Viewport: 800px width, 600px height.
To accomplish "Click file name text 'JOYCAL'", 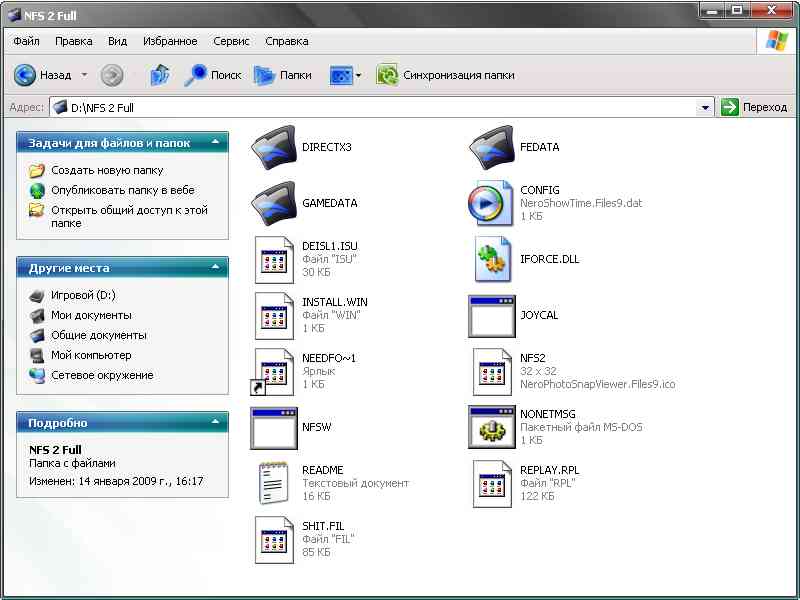I will (539, 315).
